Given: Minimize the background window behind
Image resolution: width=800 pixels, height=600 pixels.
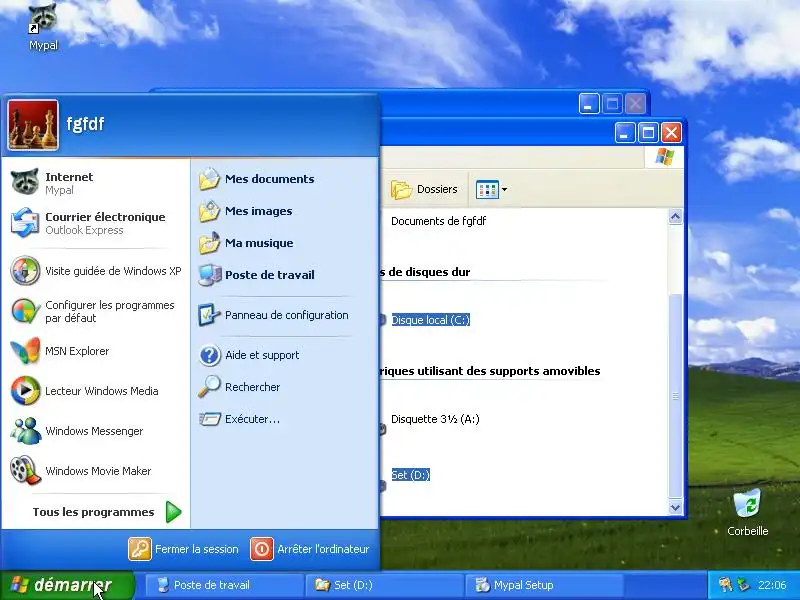Looking at the screenshot, I should pos(589,104).
